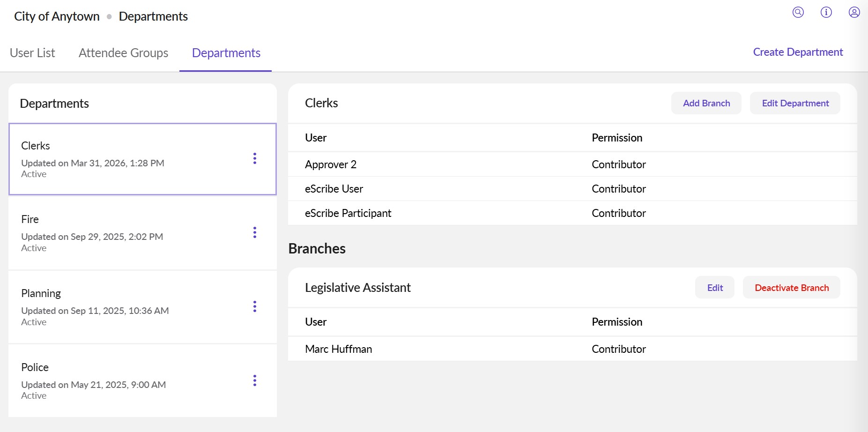
Task: Click the Create Department link
Action: point(797,52)
